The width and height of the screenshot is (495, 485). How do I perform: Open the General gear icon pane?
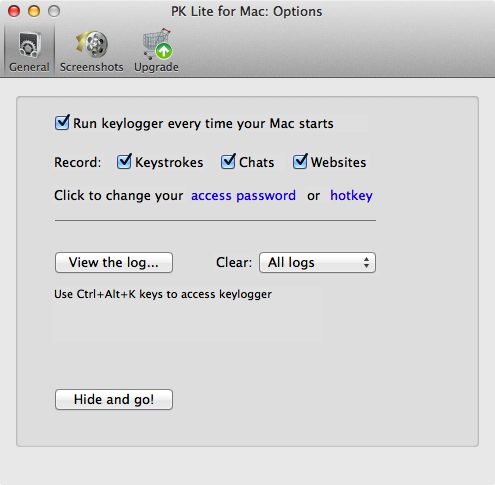[30, 44]
